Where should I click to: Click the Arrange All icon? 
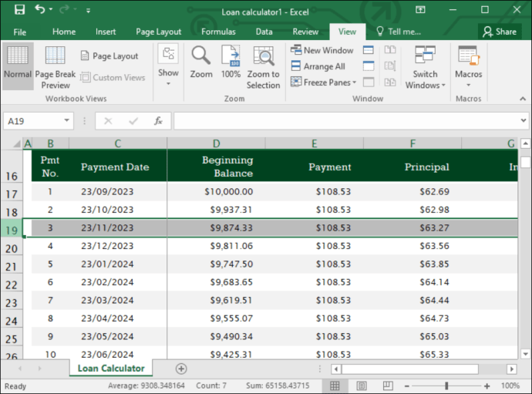(x=296, y=66)
